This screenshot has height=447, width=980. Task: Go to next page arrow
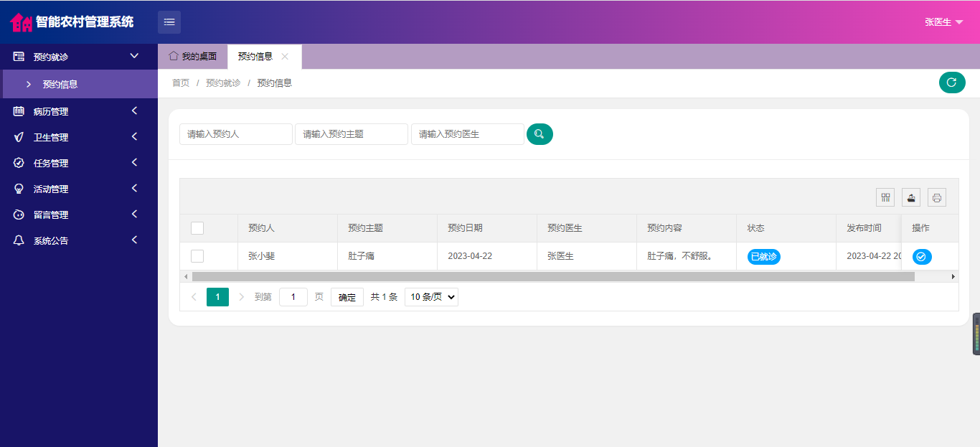pos(241,297)
